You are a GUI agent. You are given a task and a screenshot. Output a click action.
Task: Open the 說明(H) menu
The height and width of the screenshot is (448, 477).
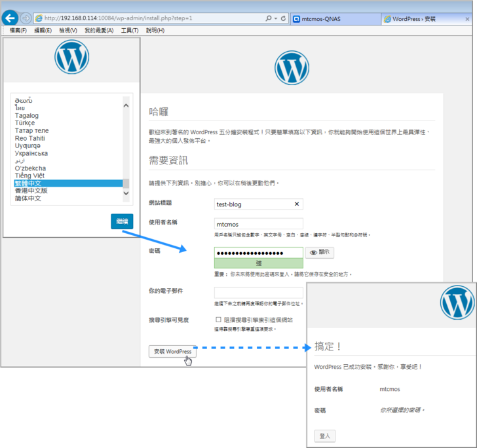coord(155,30)
